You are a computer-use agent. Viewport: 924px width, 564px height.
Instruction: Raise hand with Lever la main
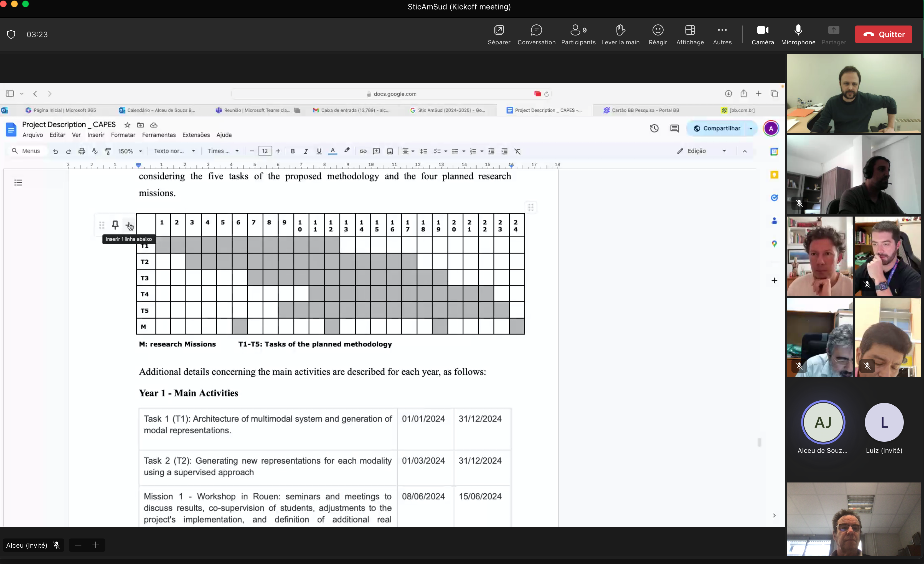click(x=620, y=34)
